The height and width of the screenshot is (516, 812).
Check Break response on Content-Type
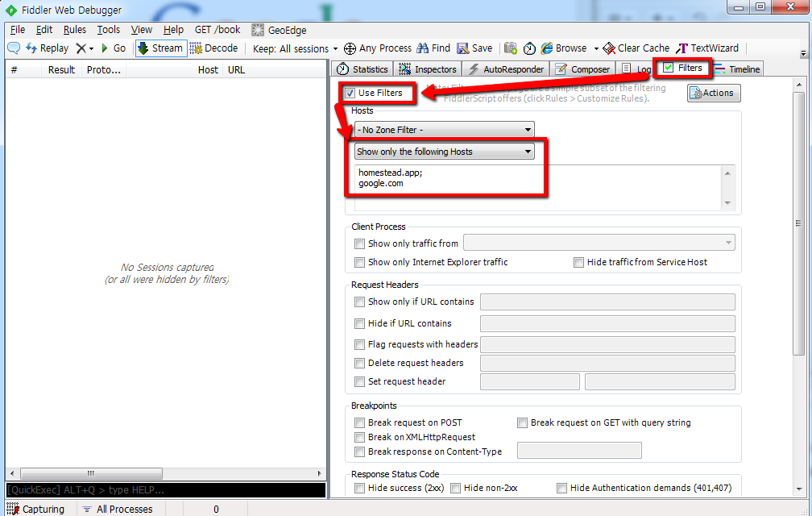(x=359, y=451)
